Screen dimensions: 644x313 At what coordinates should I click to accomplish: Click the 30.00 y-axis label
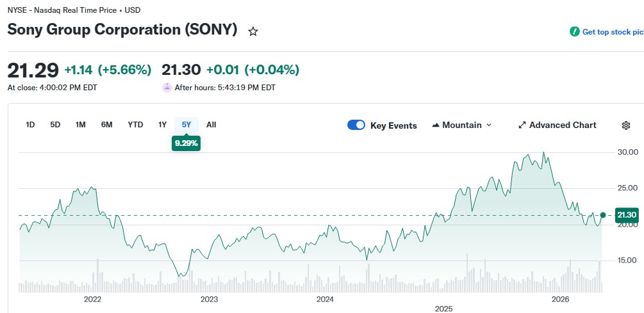627,152
